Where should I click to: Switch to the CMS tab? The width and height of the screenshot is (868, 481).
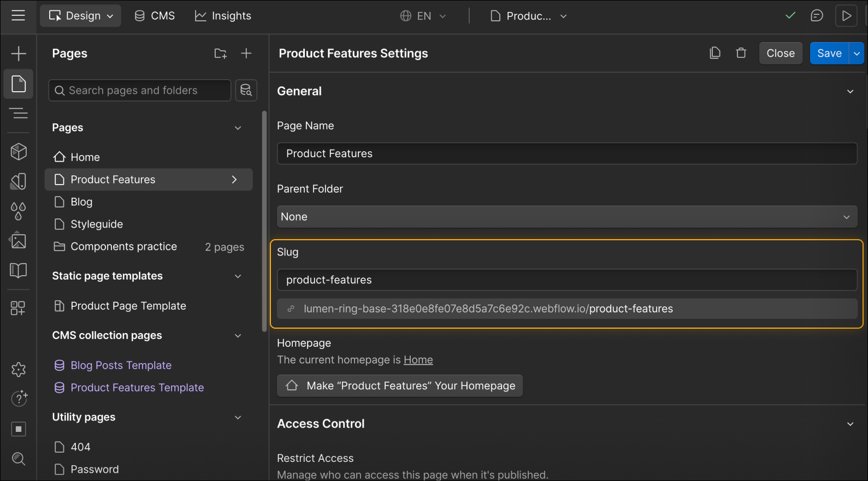coord(155,16)
